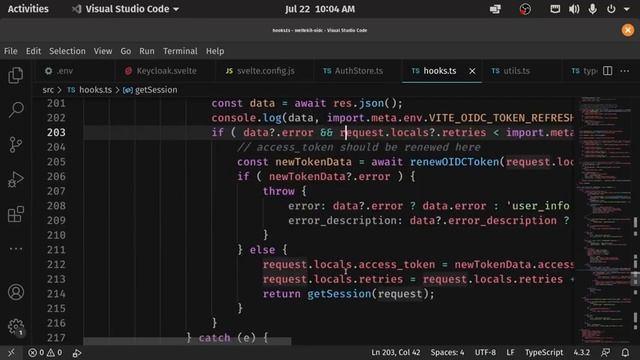This screenshot has width=640, height=360.
Task: Switch to the Keycloak.svelte tab
Action: [165, 71]
